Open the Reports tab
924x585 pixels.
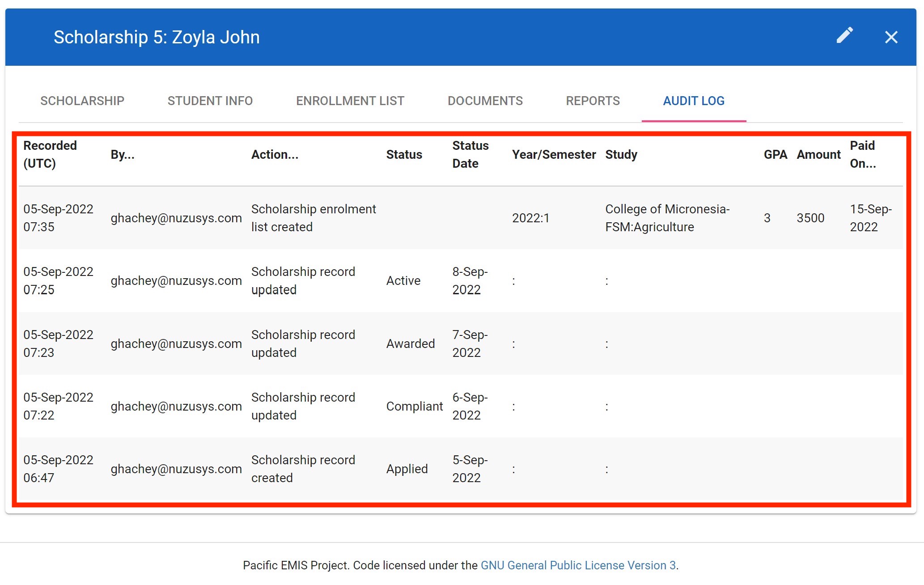click(593, 101)
